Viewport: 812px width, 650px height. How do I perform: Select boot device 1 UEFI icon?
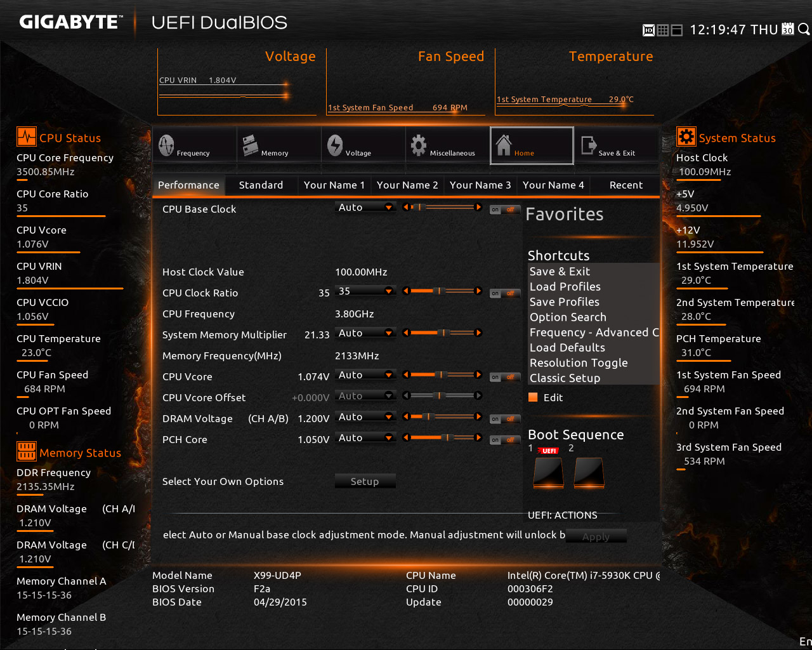coord(548,472)
